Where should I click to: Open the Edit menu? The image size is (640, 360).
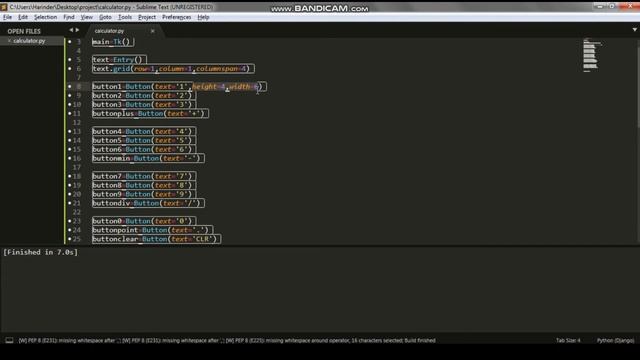click(23, 17)
